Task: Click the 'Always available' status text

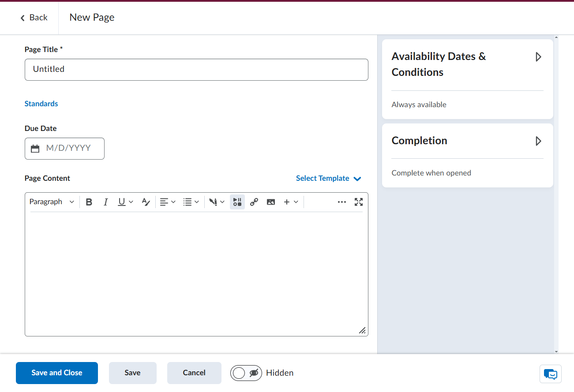Action: 419,105
